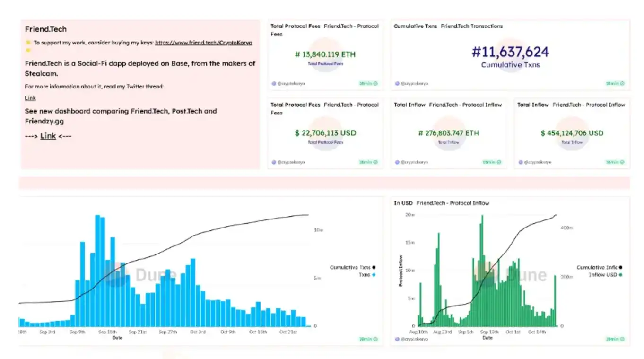
Task: Click refresh status icon on USD Total Inflow card
Action: pos(622,162)
